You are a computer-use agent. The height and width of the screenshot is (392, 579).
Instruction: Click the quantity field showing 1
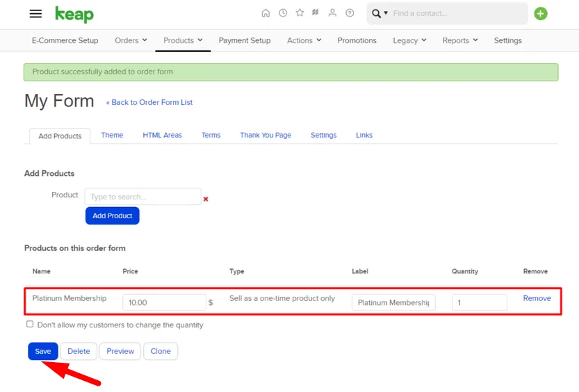tap(480, 302)
